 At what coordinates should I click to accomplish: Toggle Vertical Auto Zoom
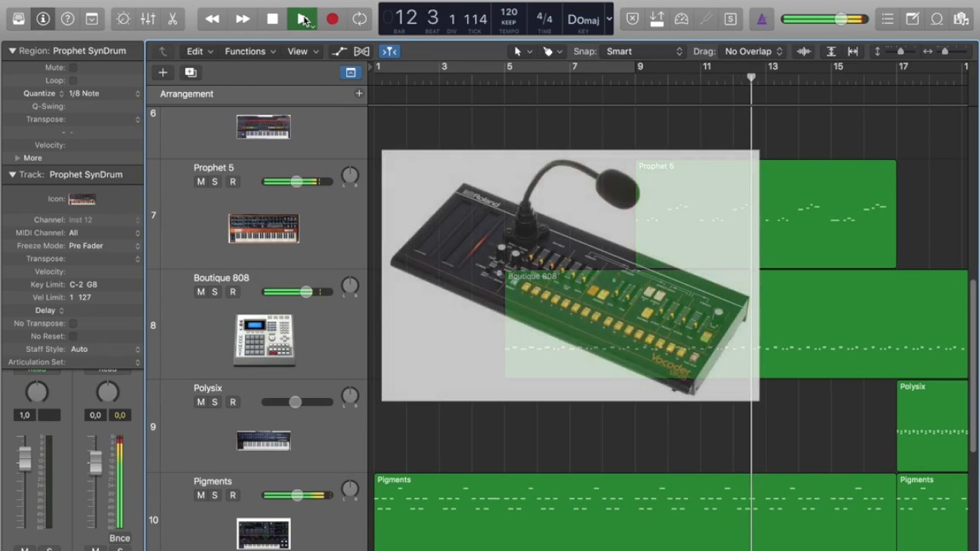(x=831, y=51)
